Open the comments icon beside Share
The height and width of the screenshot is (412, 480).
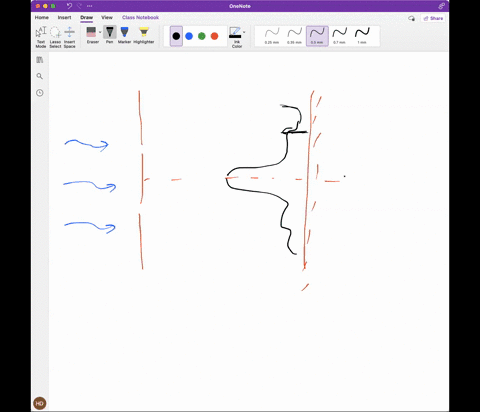tap(412, 18)
